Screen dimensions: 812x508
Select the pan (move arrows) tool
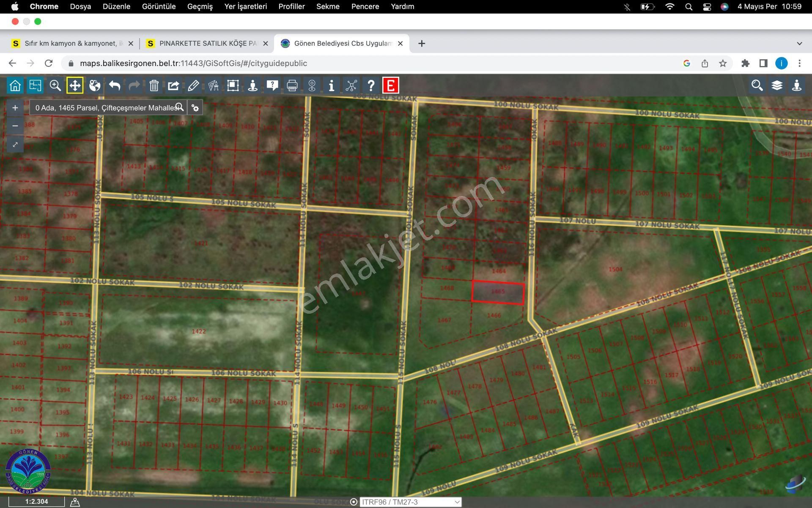click(75, 86)
